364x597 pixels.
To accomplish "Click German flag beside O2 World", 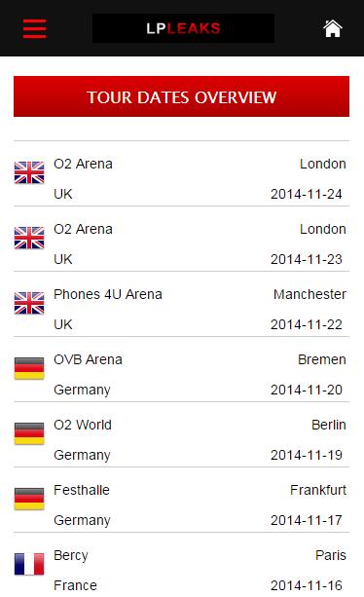I will coord(29,433).
